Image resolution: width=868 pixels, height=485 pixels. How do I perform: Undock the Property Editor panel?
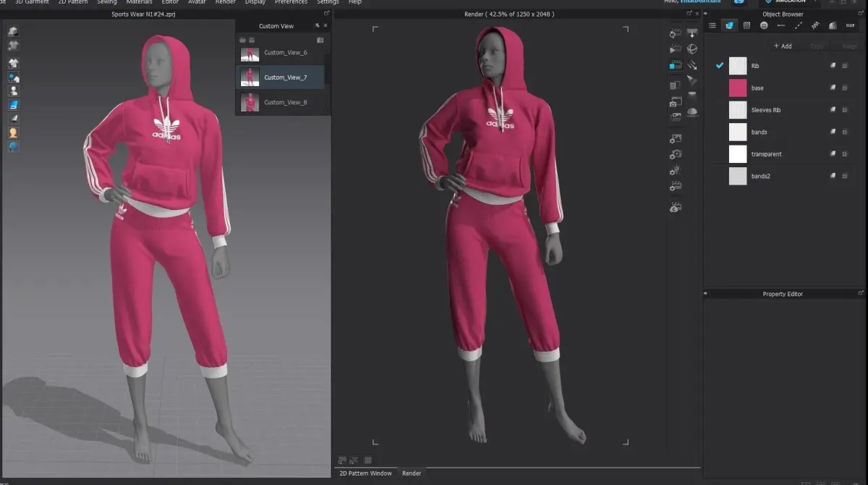tap(861, 293)
